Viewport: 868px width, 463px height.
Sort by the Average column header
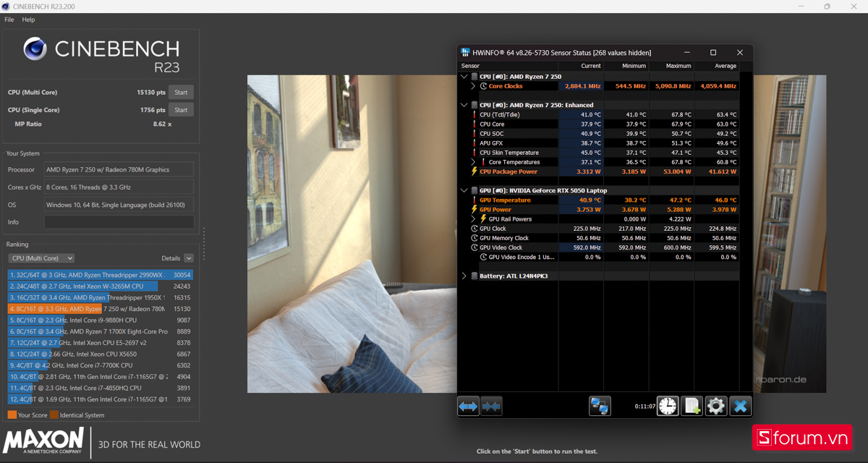coord(726,66)
